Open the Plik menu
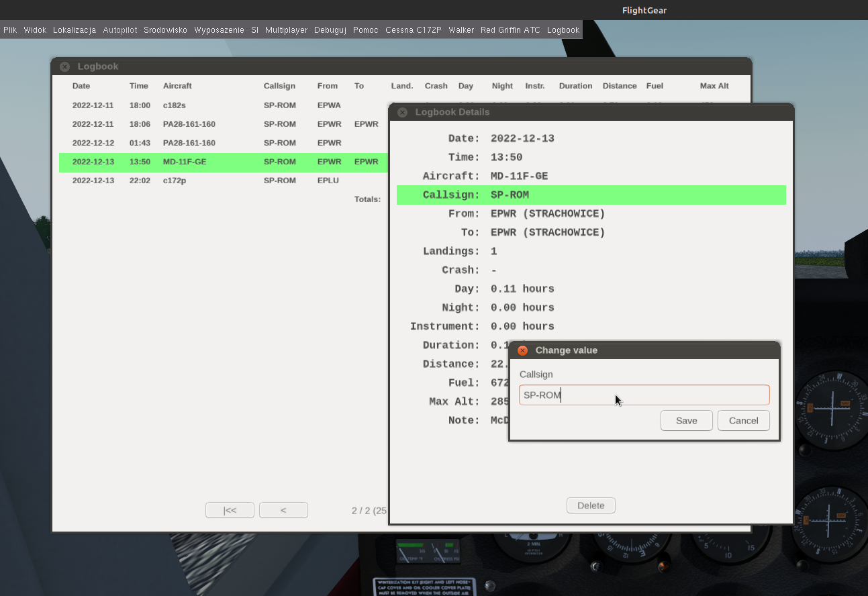Image resolution: width=868 pixels, height=596 pixels. [10, 30]
